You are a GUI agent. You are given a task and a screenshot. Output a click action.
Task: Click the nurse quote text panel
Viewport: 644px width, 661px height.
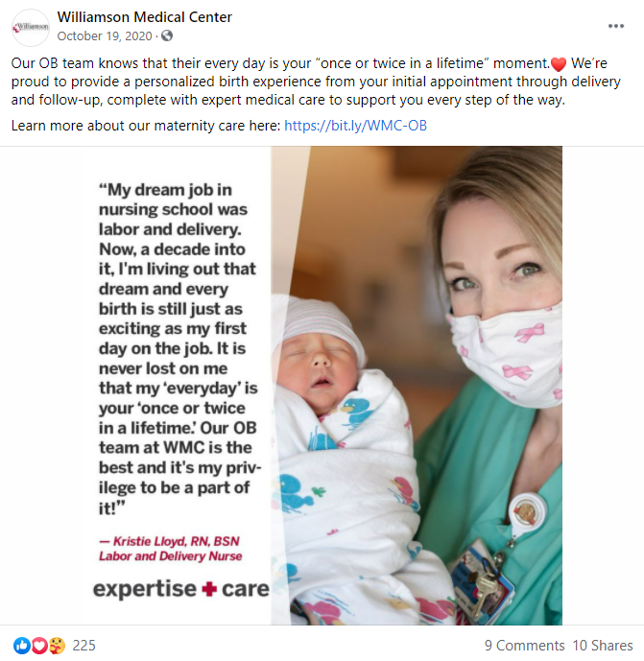pyautogui.click(x=178, y=348)
